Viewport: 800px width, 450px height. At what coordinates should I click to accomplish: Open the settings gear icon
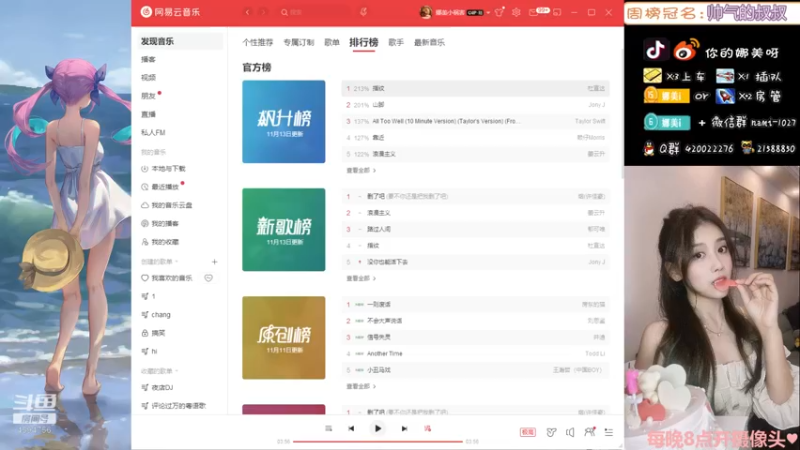click(516, 12)
